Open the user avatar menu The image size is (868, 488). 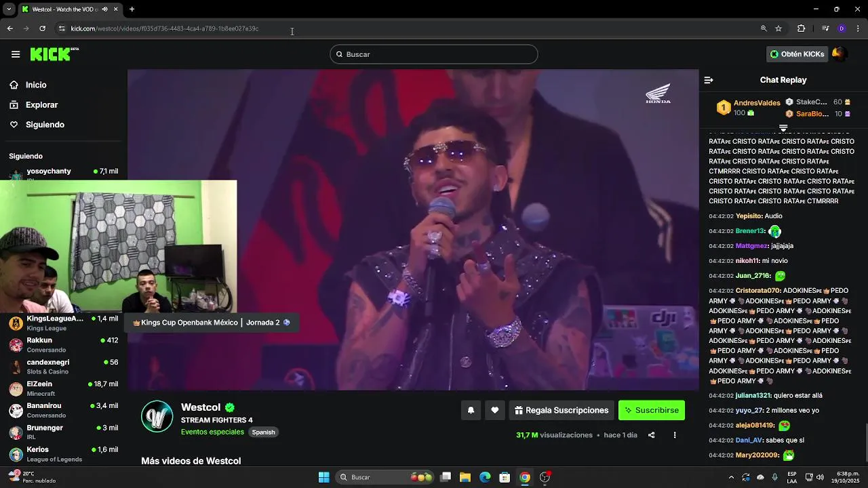(x=840, y=54)
